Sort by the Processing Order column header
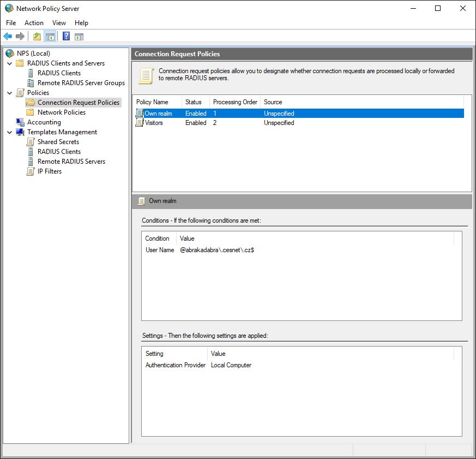 tap(235, 102)
